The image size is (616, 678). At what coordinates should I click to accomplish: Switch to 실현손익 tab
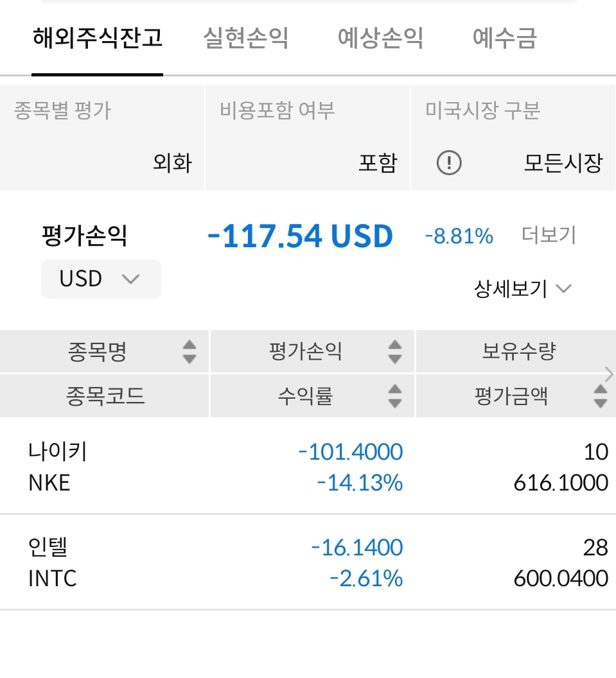click(245, 39)
